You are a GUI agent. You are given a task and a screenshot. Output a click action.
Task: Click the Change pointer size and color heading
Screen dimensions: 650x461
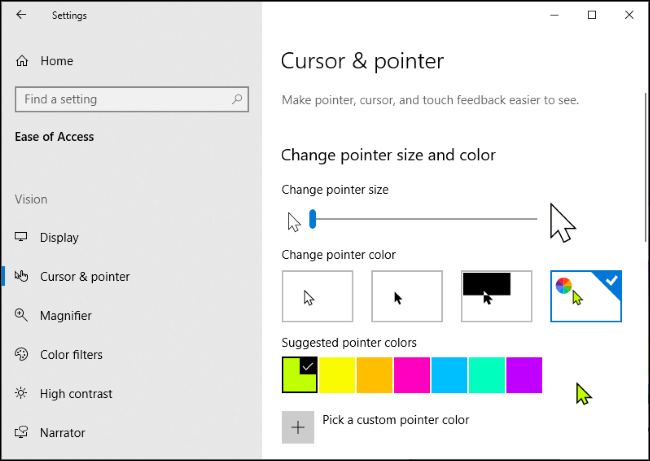(388, 155)
